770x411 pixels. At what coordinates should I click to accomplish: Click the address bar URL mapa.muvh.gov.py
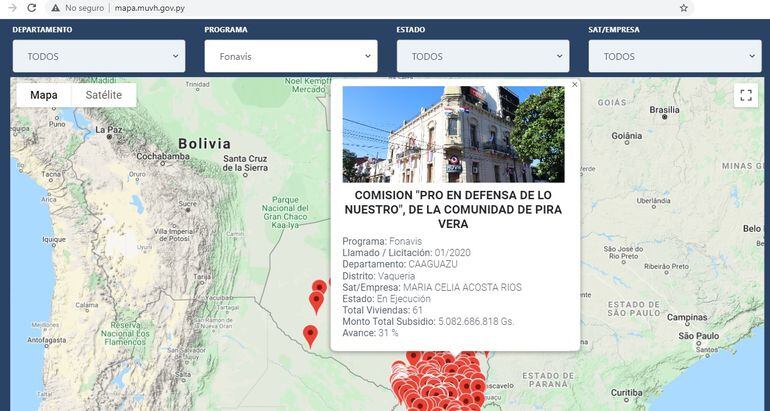click(150, 8)
